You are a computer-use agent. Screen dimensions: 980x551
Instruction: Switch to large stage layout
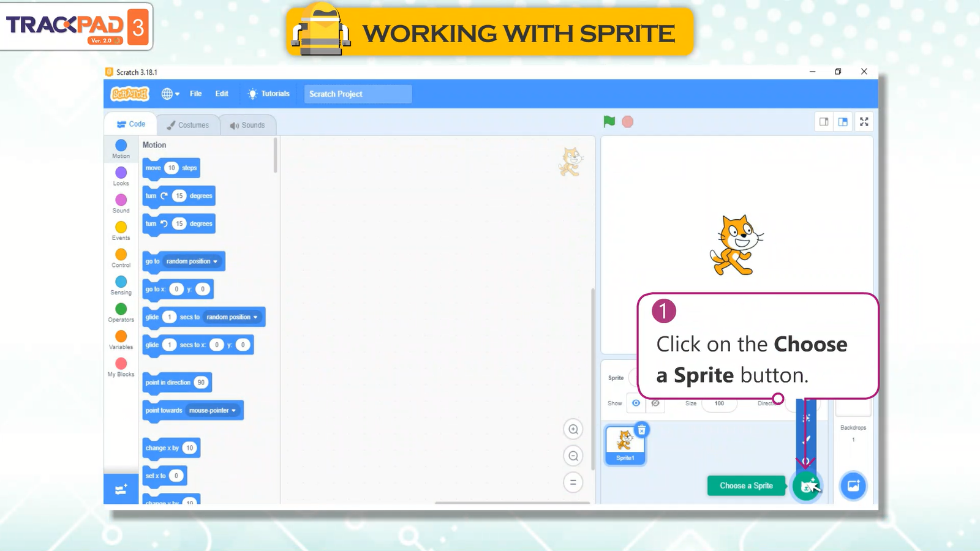(x=843, y=122)
